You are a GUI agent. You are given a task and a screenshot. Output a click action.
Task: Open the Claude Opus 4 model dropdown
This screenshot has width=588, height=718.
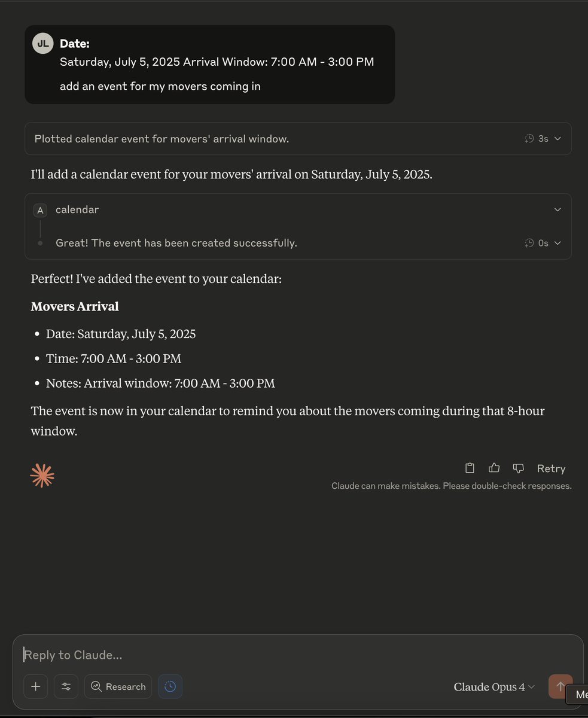pos(494,687)
